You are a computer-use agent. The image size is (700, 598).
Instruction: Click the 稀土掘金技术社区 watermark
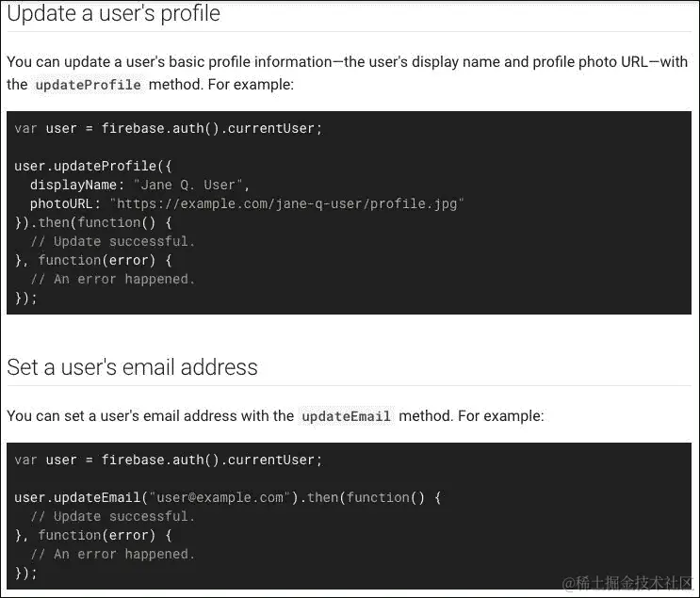(x=626, y=584)
